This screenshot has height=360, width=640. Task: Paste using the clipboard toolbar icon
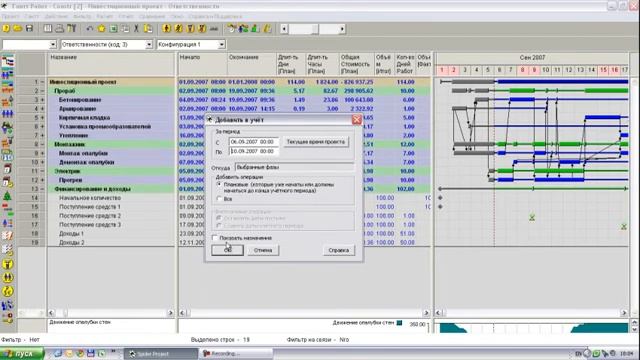tap(148, 29)
